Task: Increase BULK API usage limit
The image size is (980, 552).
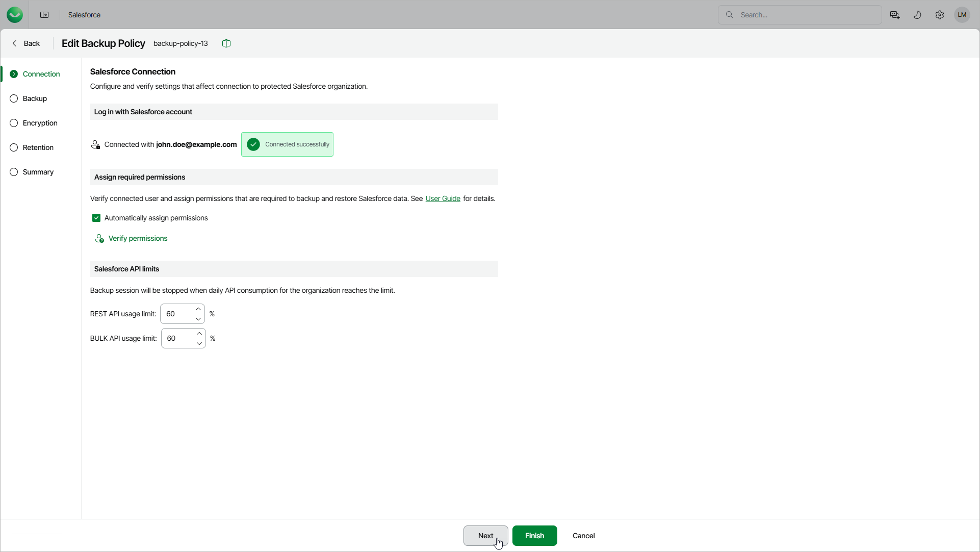Action: (x=199, y=334)
